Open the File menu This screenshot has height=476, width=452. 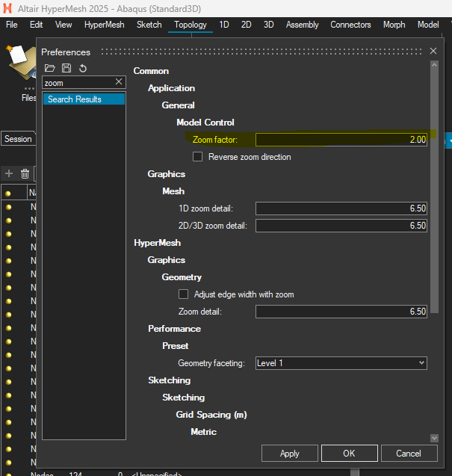pyautogui.click(x=12, y=25)
